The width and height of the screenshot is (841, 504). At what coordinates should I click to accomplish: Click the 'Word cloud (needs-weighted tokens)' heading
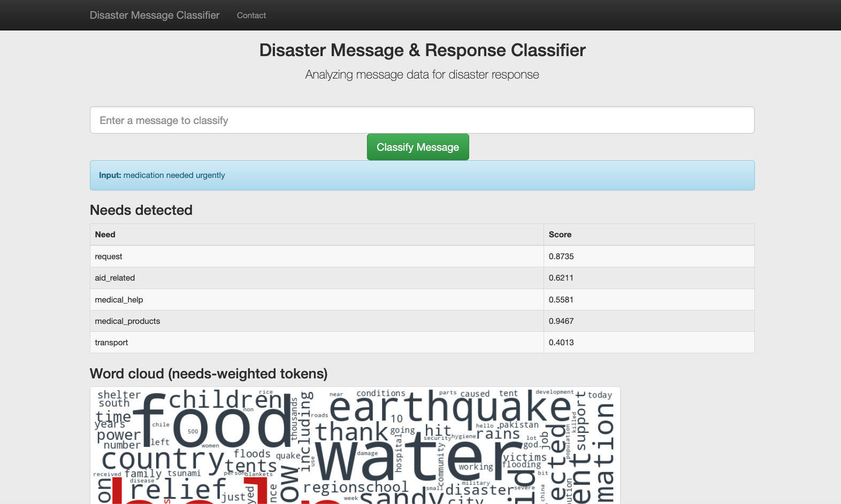[x=209, y=374]
